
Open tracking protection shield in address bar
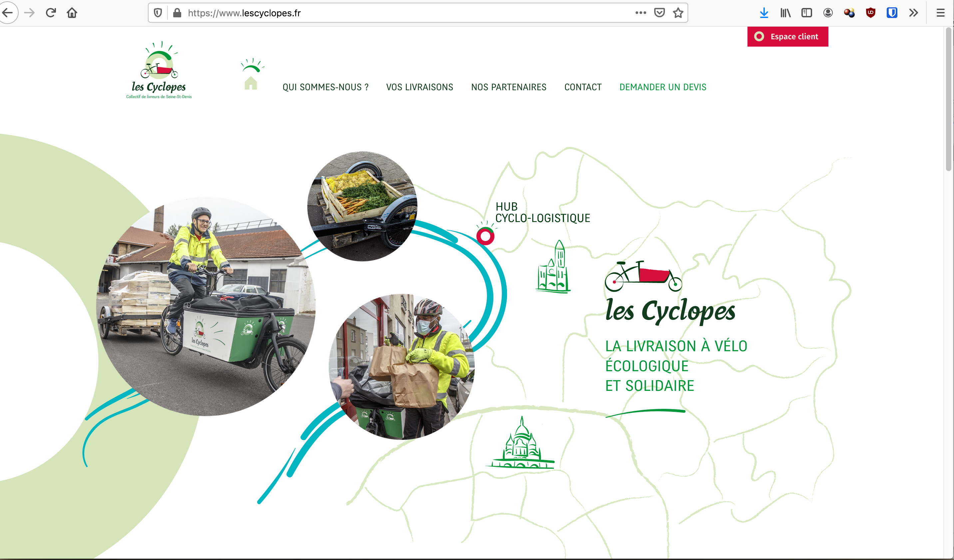pyautogui.click(x=158, y=13)
